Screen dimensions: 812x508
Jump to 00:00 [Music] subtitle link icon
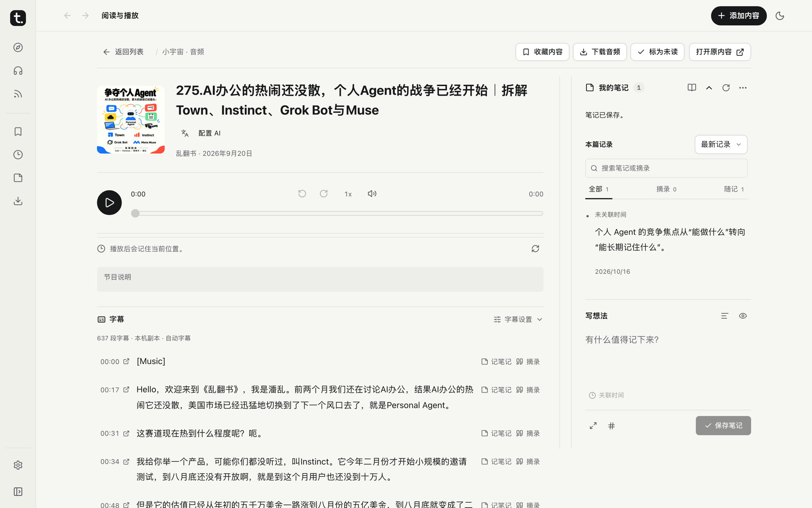126,361
